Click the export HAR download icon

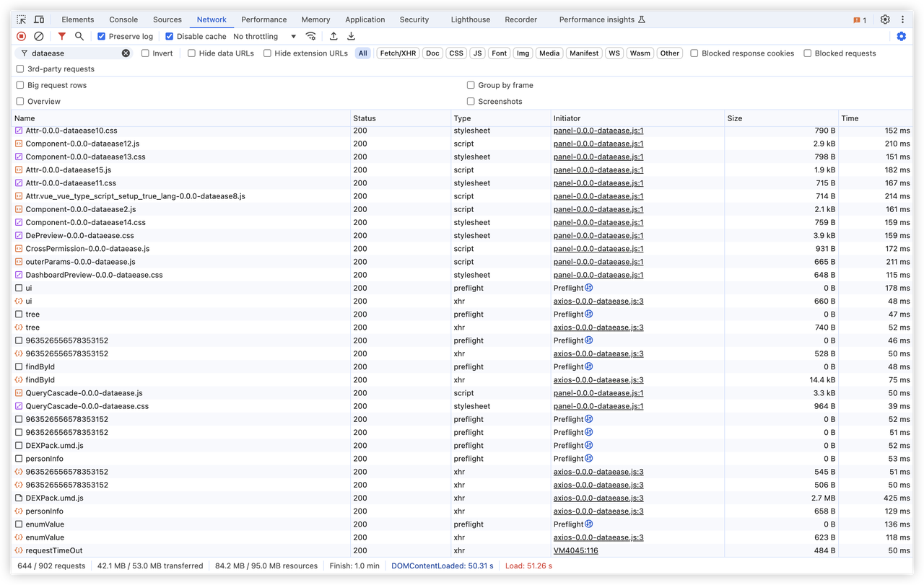pyautogui.click(x=351, y=36)
